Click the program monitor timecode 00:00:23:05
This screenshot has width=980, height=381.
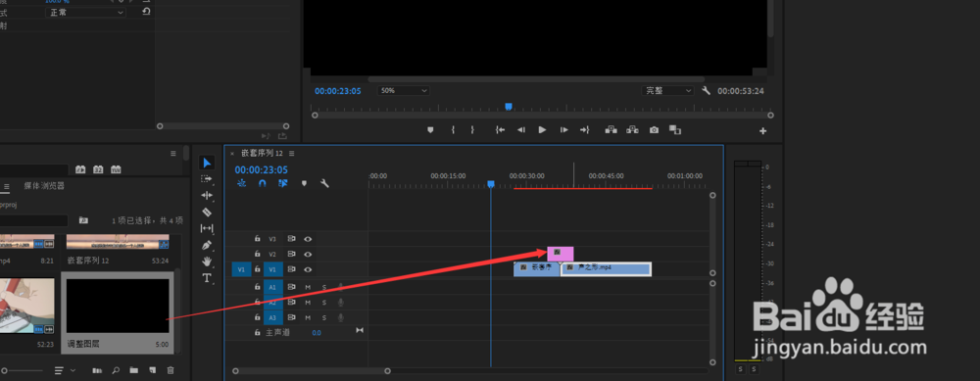338,91
